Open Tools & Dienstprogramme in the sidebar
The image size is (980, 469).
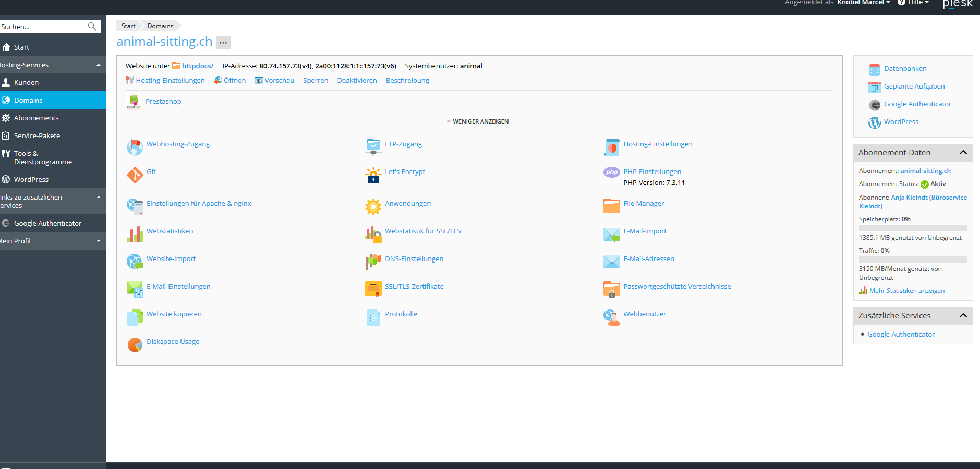click(53, 158)
